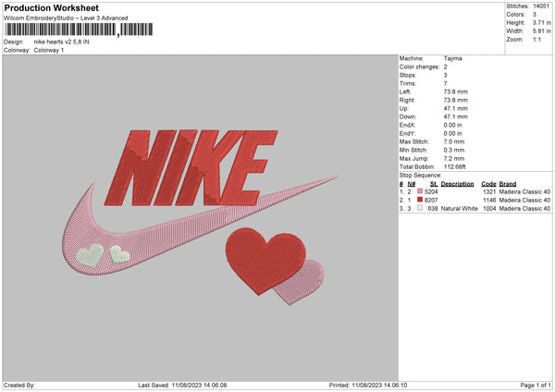Click the small pink heart behind red heart

click(310, 280)
